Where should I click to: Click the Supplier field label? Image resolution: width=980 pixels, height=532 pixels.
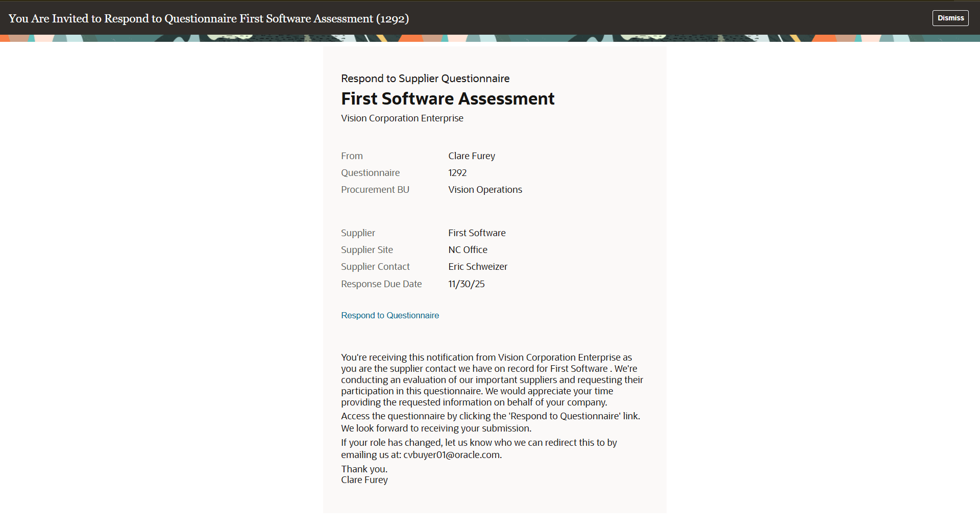tap(358, 233)
